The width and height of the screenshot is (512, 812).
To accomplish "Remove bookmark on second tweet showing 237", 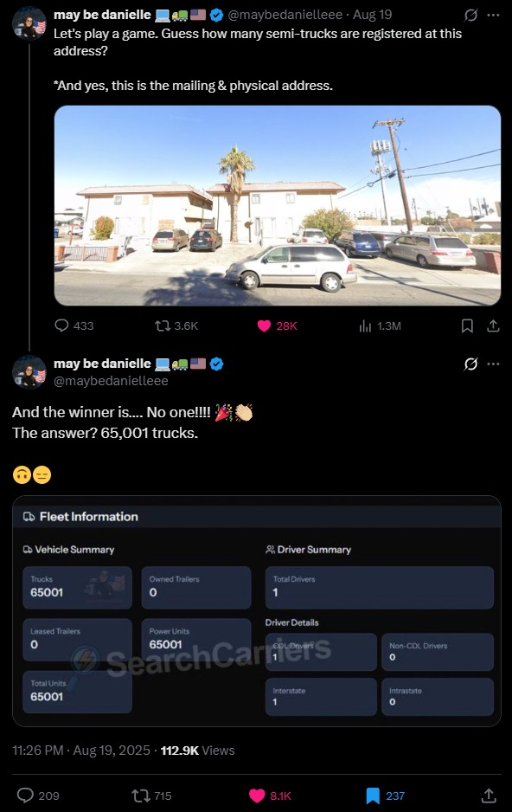I will click(x=373, y=796).
